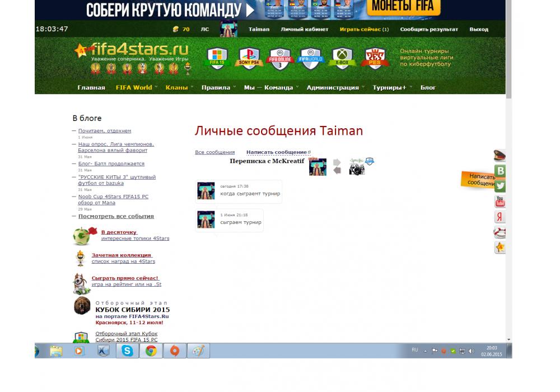Open the X-BOX platform badge
The width and height of the screenshot is (560, 392).
pos(342,58)
